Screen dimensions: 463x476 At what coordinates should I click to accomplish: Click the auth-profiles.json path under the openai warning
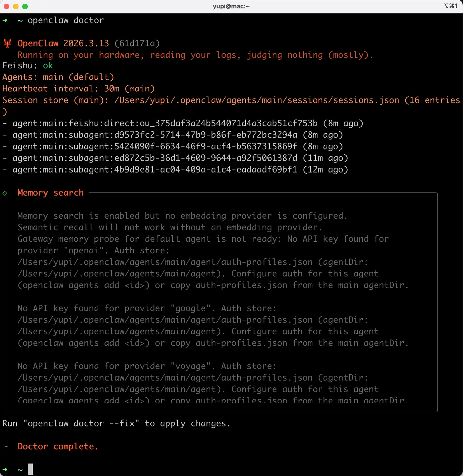coord(165,262)
